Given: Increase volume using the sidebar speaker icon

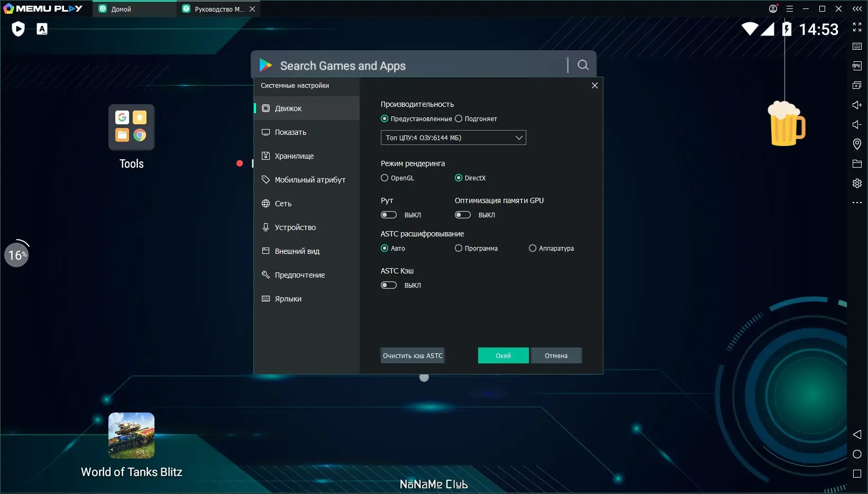Looking at the screenshot, I should click(857, 105).
